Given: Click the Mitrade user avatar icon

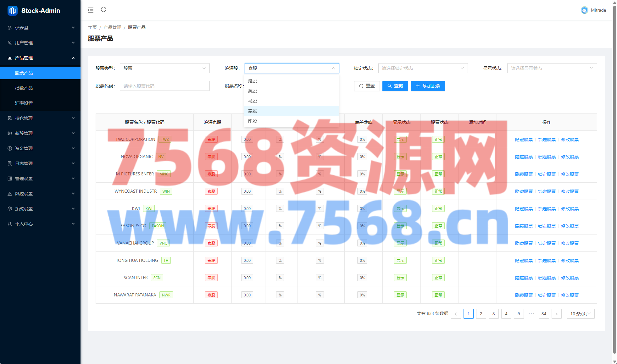Looking at the screenshot, I should 584,10.
